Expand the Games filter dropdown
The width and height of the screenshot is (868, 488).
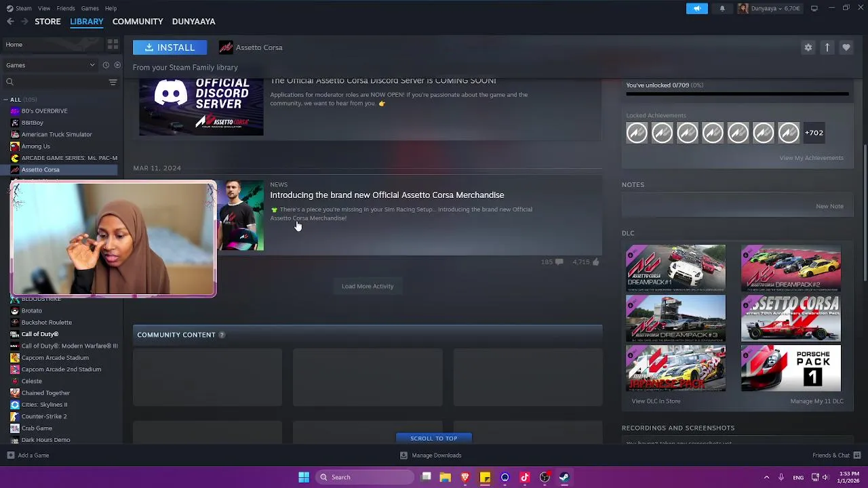(50, 65)
